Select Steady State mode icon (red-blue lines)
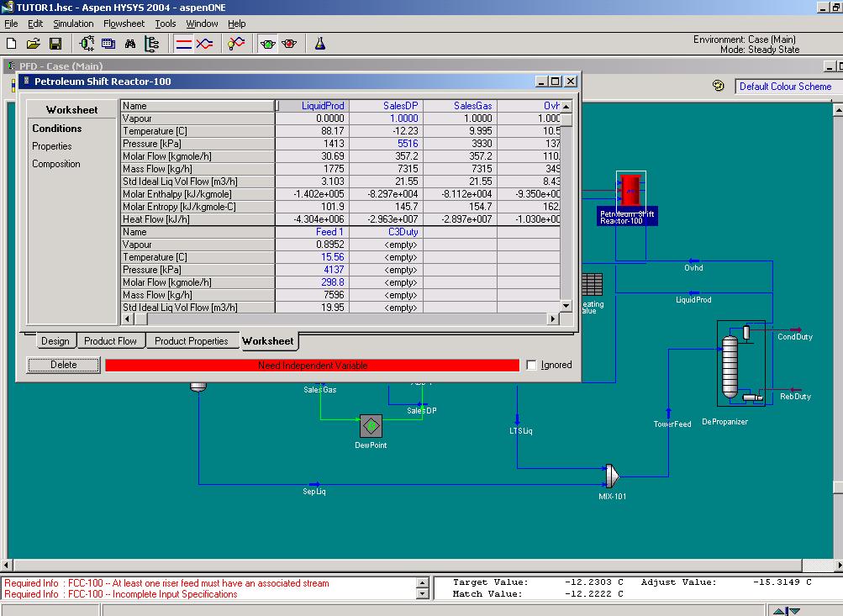This screenshot has width=843, height=616. (x=183, y=44)
